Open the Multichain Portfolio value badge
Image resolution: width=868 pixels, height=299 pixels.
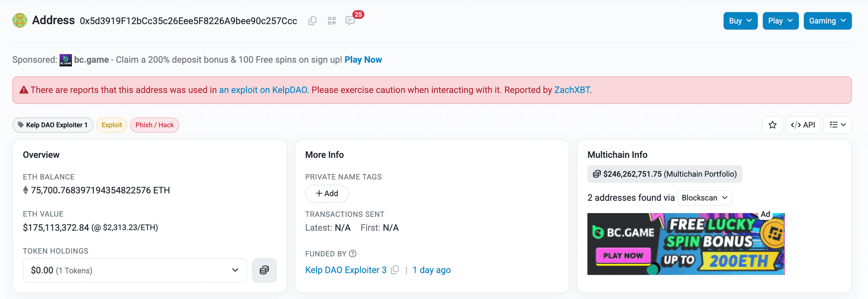665,174
